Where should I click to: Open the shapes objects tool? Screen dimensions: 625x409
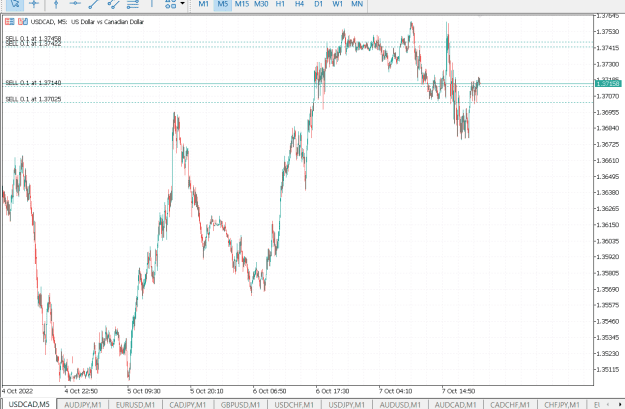(x=171, y=4)
